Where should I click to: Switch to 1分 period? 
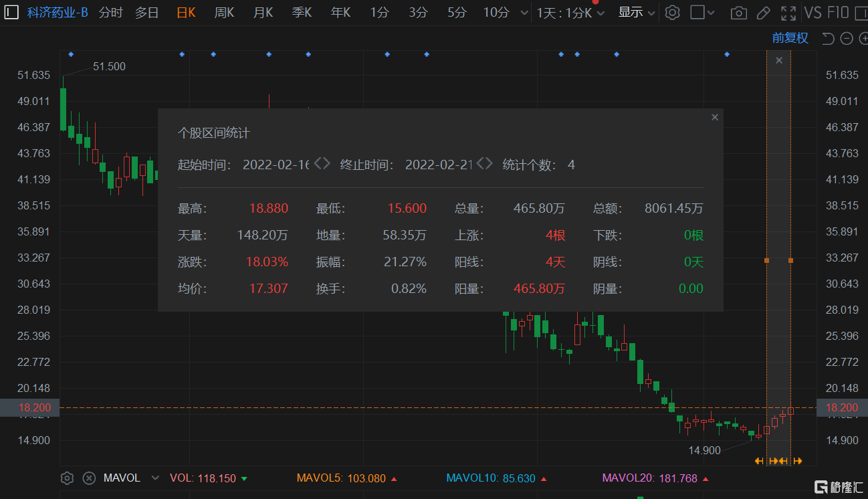(x=379, y=13)
